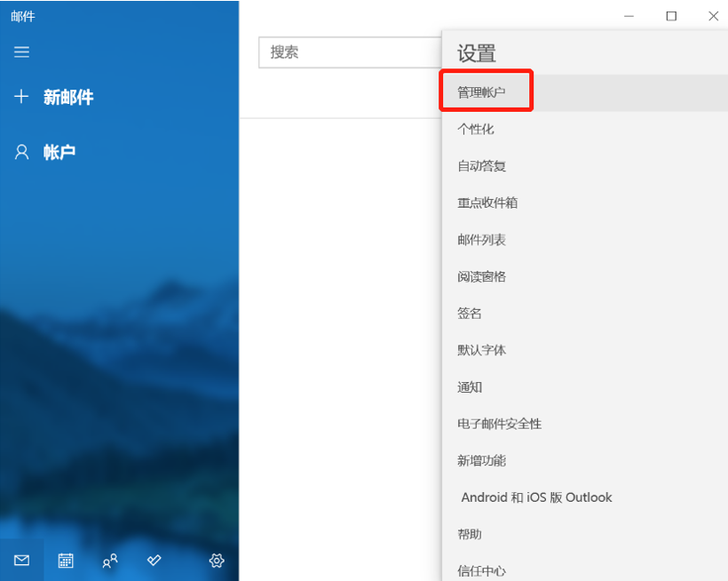Click the account person icon
The width and height of the screenshot is (728, 581).
click(21, 152)
